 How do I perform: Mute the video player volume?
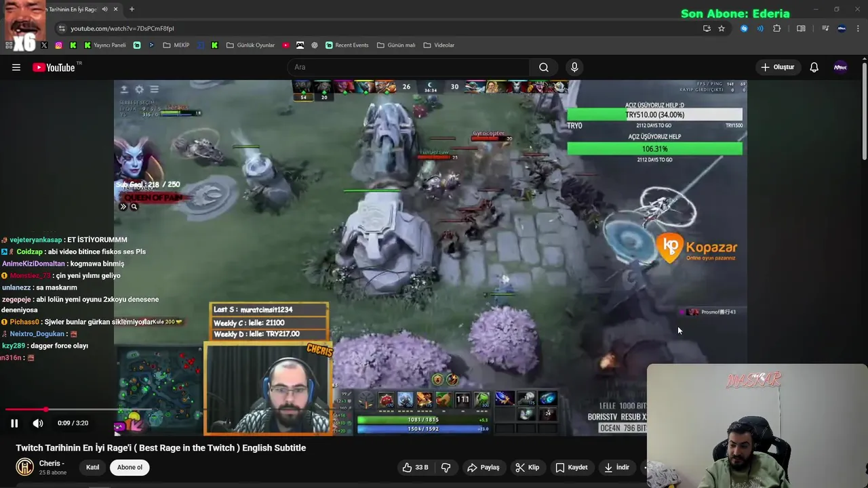pos(38,423)
